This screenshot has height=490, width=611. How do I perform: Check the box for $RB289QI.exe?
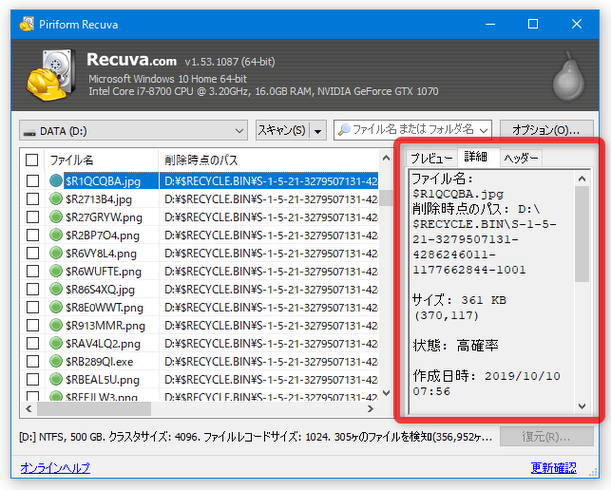(x=33, y=361)
